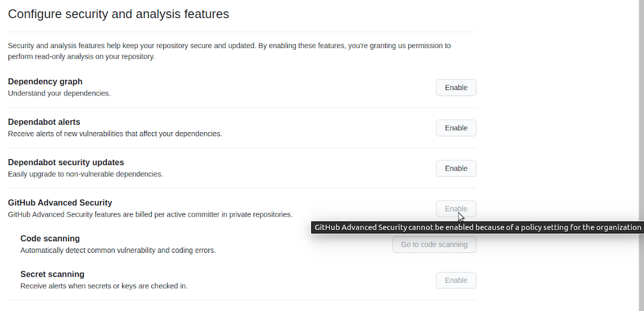The width and height of the screenshot is (644, 311).
Task: Click the Secret scanning heading
Action: [52, 274]
